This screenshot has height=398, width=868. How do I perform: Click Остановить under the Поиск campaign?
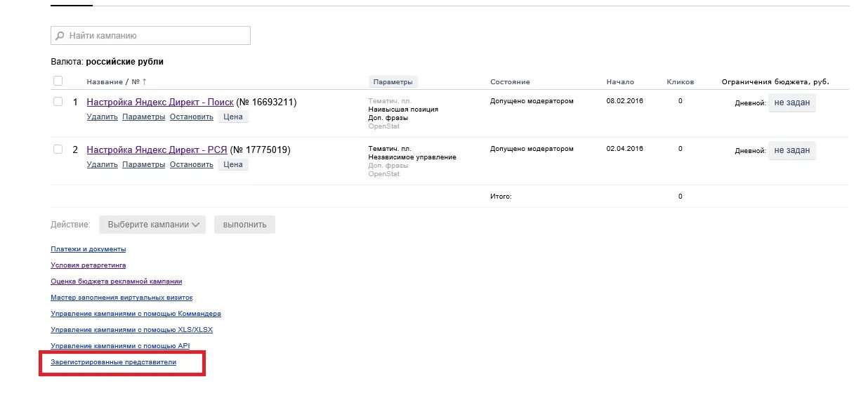[x=191, y=117]
